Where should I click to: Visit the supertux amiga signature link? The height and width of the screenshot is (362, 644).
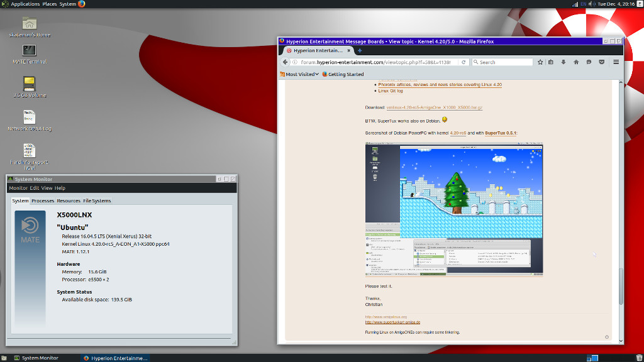click(x=392, y=322)
